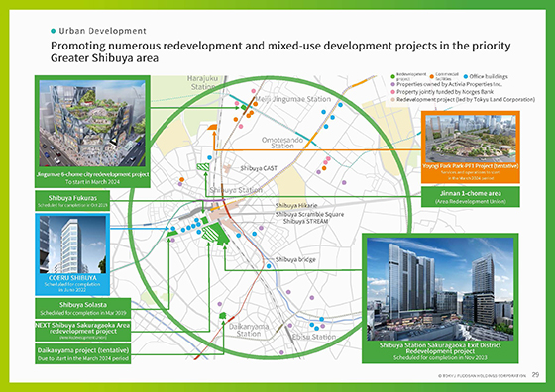Click the 'Shibuya STREAM' map label
The image size is (555, 392).
tap(305, 222)
